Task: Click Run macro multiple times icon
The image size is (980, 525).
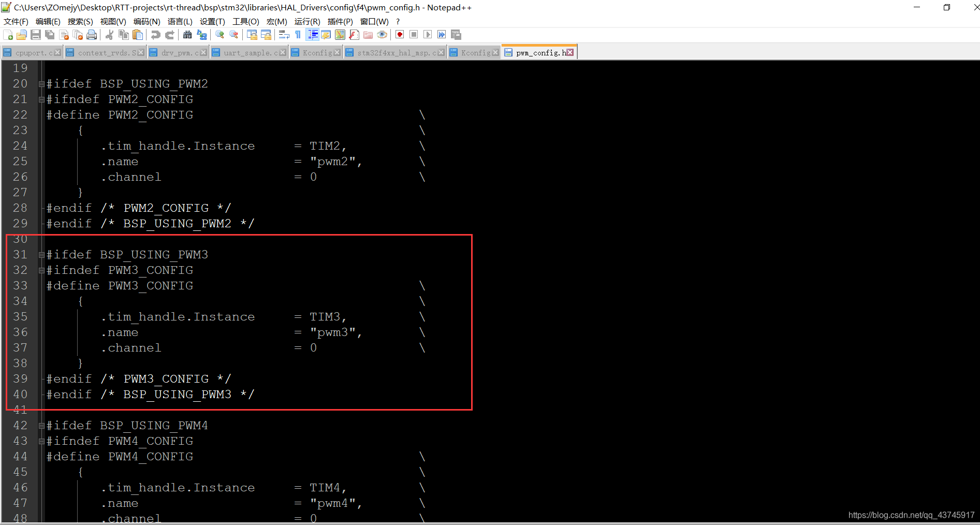Action: point(442,35)
